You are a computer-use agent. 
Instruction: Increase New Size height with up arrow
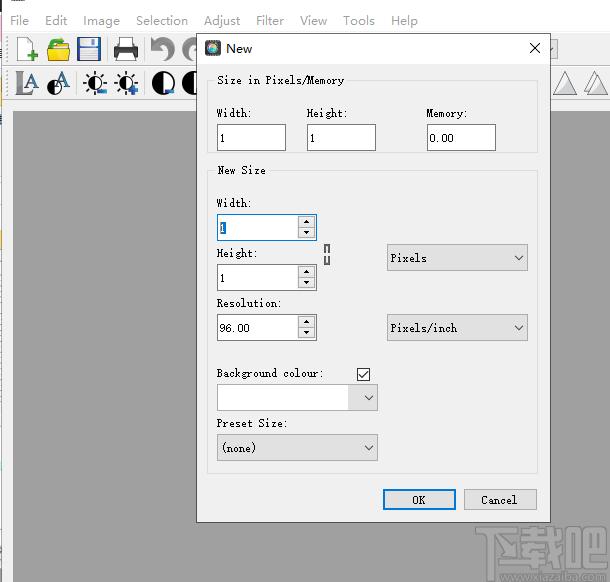[307, 272]
